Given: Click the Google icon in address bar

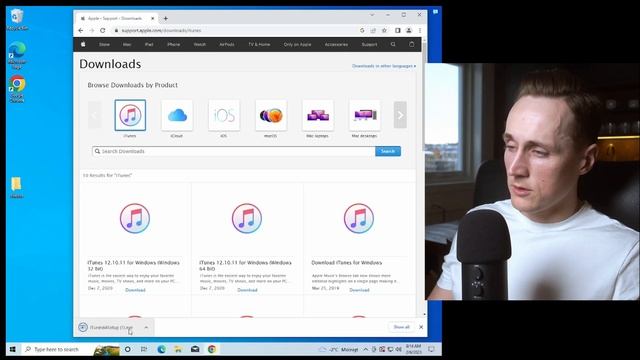Looking at the screenshot, I should (x=362, y=31).
